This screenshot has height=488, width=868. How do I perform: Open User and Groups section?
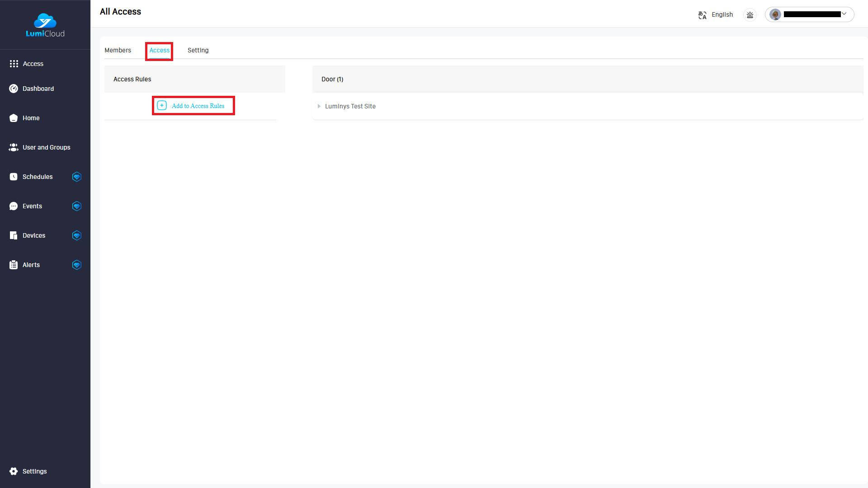point(46,147)
